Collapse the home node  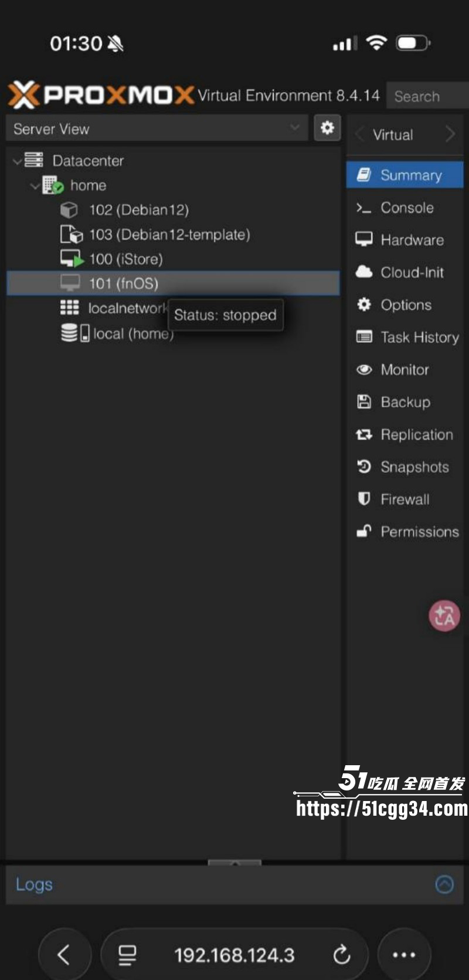coord(35,186)
